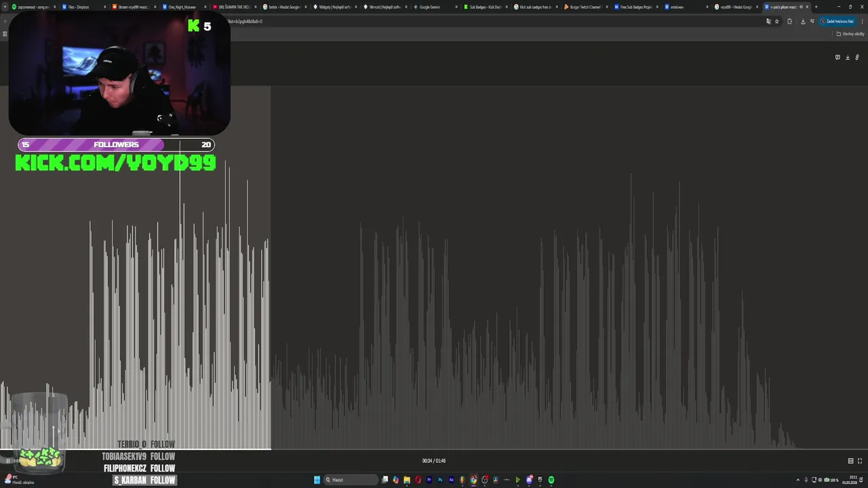This screenshot has height=488, width=868.
Task: Open the Chrome downloads icon
Action: pyautogui.click(x=803, y=21)
